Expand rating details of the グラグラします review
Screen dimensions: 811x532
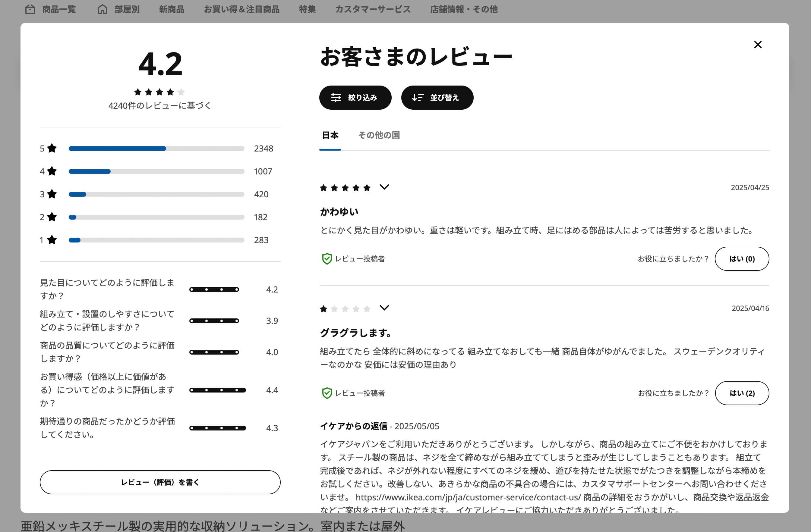pos(384,308)
